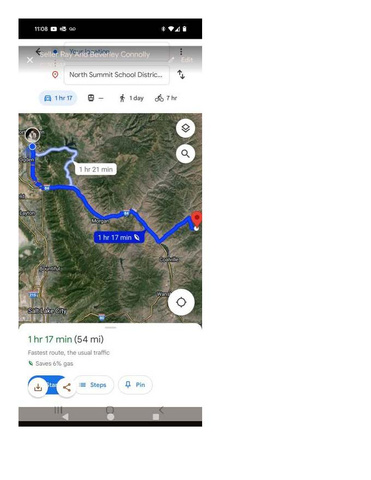Tap the Pin button
371x480 pixels.
(x=135, y=385)
